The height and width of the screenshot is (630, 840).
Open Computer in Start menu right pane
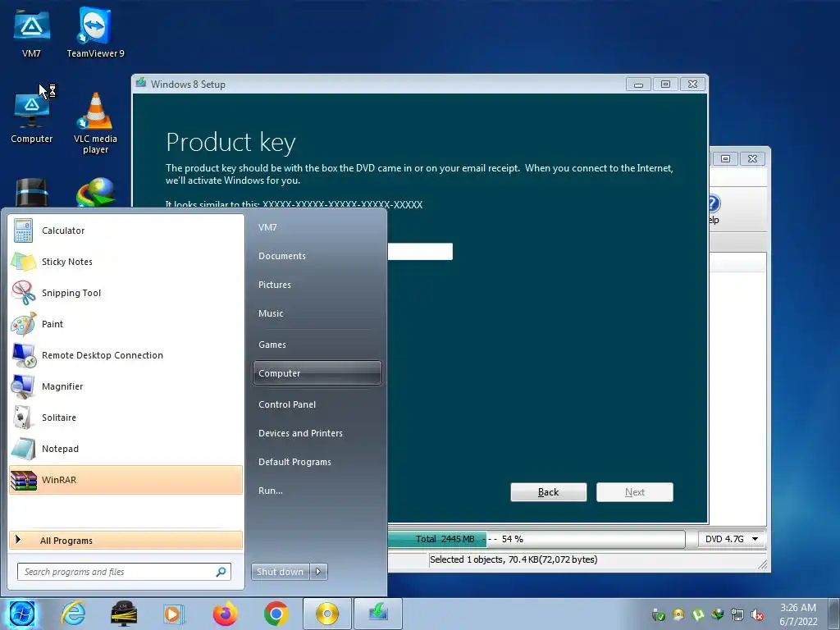(x=317, y=373)
